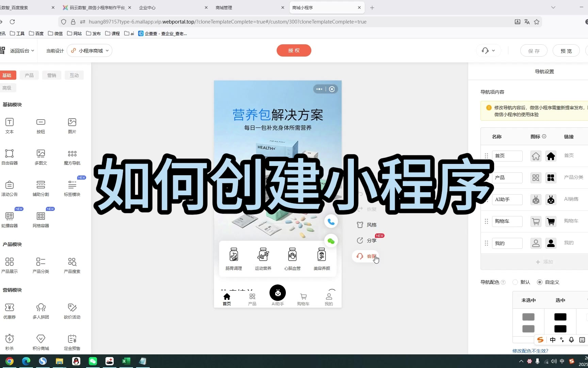Reload the page with refresh button

[x=12, y=22]
